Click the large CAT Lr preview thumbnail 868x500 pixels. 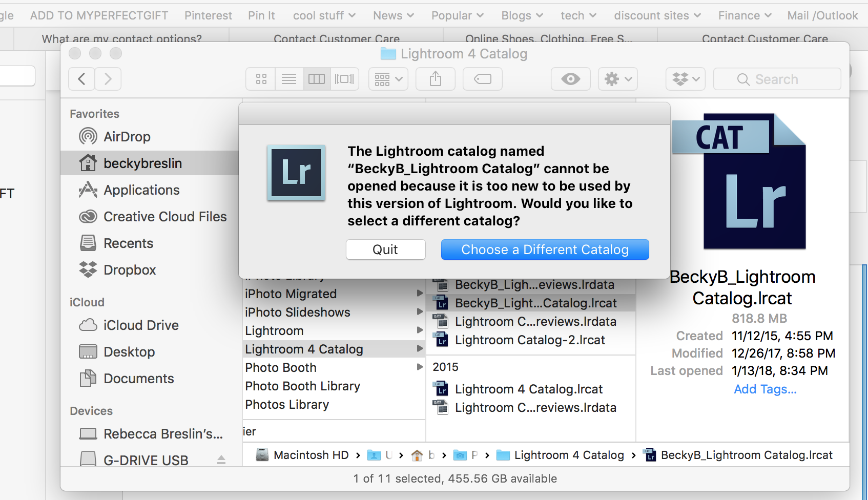(739, 181)
